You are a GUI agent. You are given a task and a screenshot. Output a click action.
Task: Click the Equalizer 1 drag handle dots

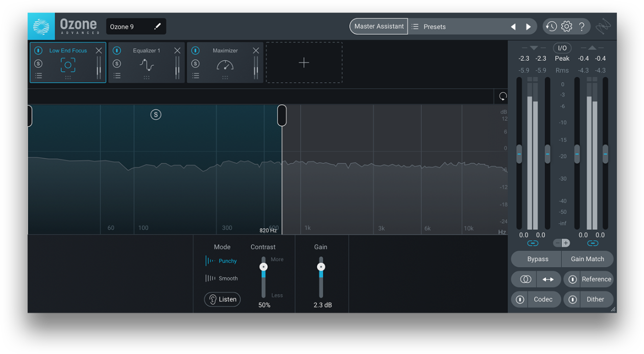tap(147, 78)
